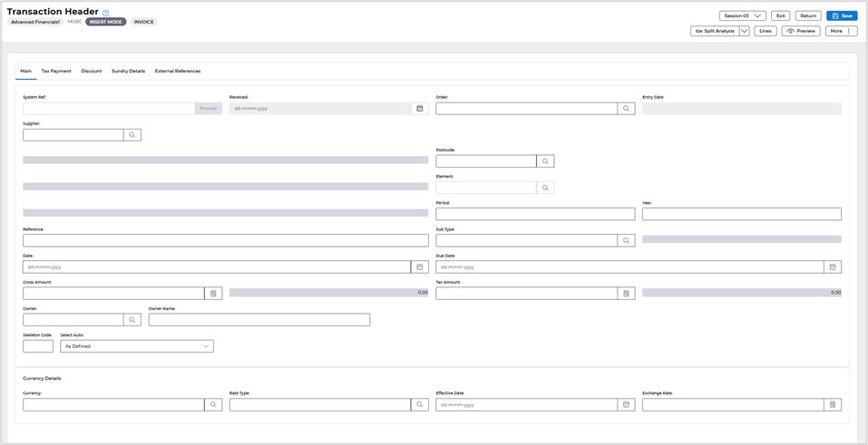Click the Owner search icon
This screenshot has height=445, width=868.
[132, 320]
